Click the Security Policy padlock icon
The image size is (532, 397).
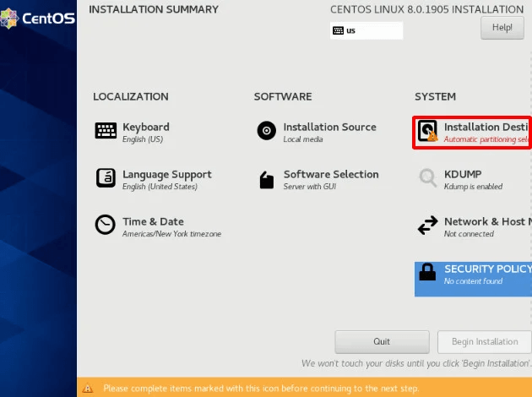click(x=427, y=272)
